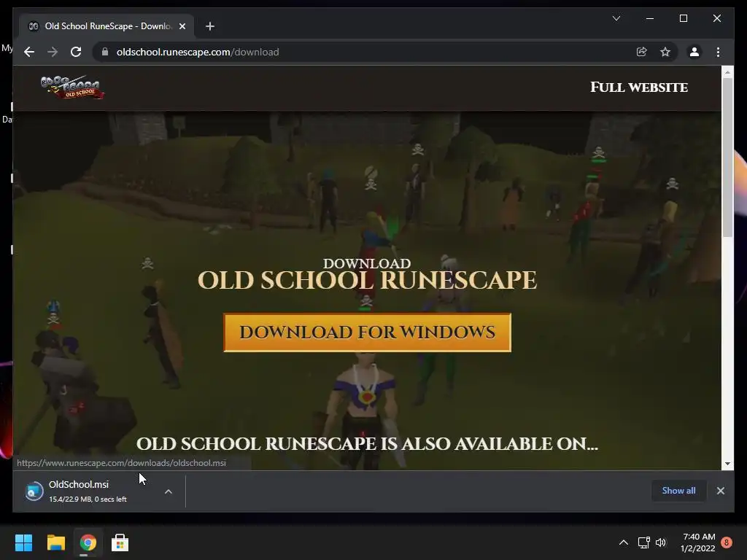Click the scrollbar up arrow
Image resolution: width=747 pixels, height=560 pixels.
click(x=727, y=72)
